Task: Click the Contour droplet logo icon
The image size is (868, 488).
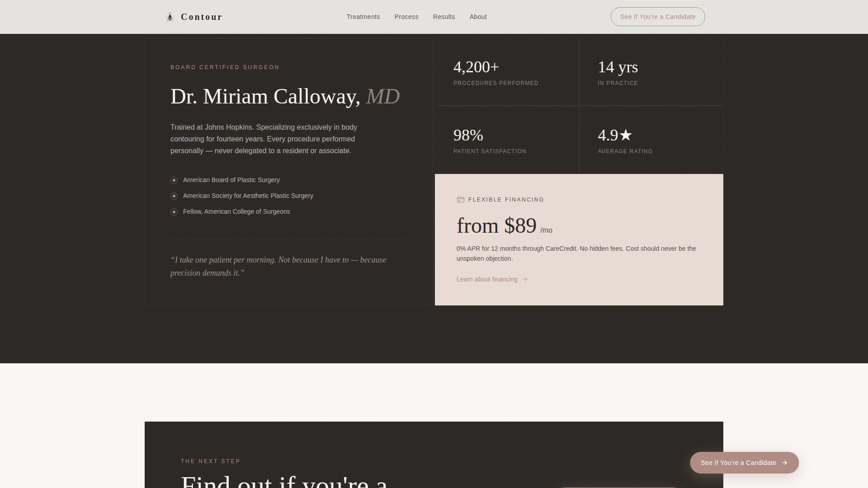Action: click(x=170, y=16)
